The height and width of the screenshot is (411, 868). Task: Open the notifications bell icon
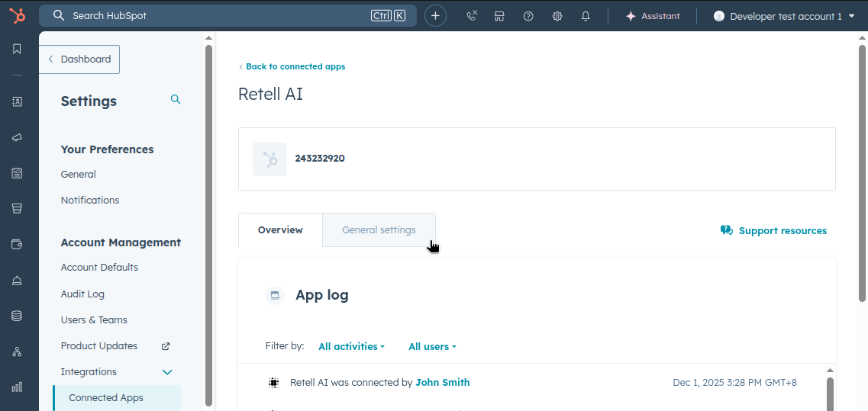[x=586, y=16]
